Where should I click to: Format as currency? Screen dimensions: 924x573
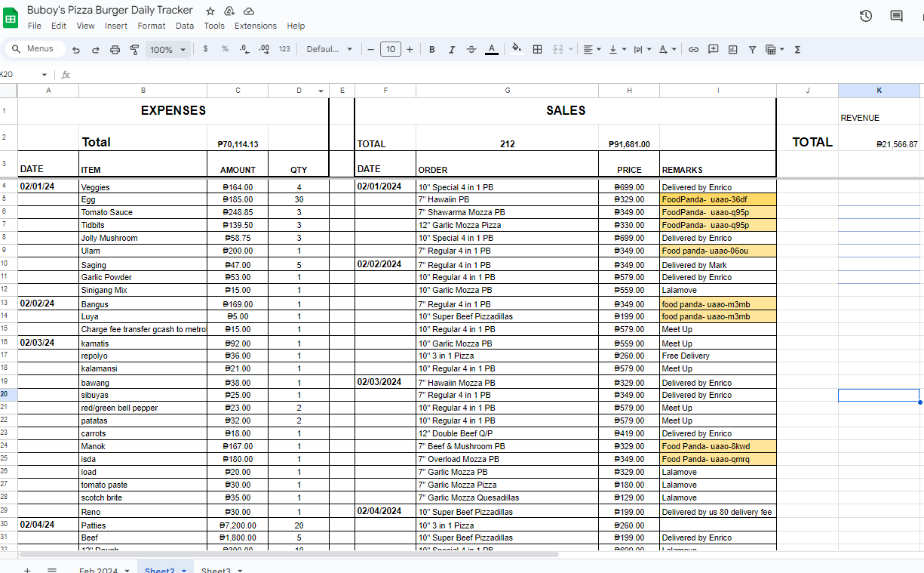click(206, 49)
